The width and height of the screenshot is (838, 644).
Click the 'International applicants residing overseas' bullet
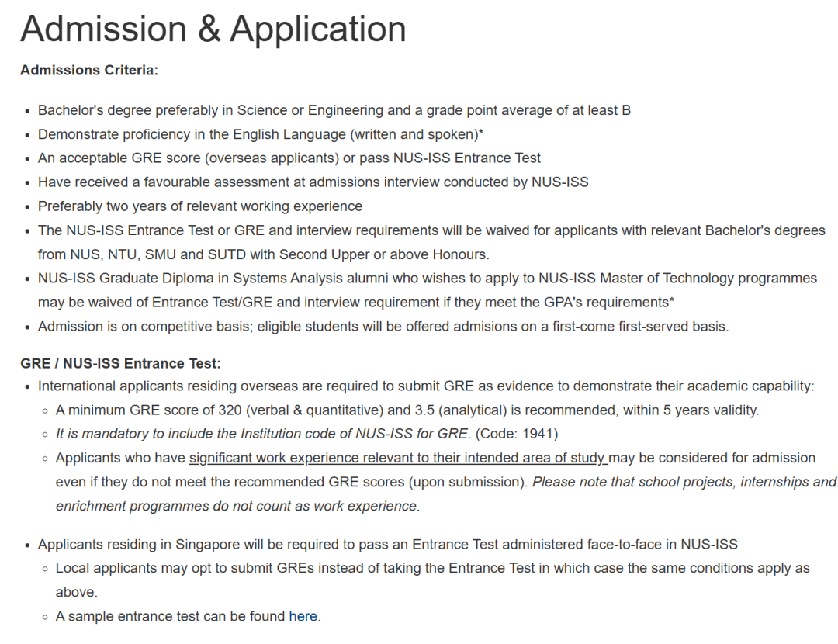tap(425, 386)
